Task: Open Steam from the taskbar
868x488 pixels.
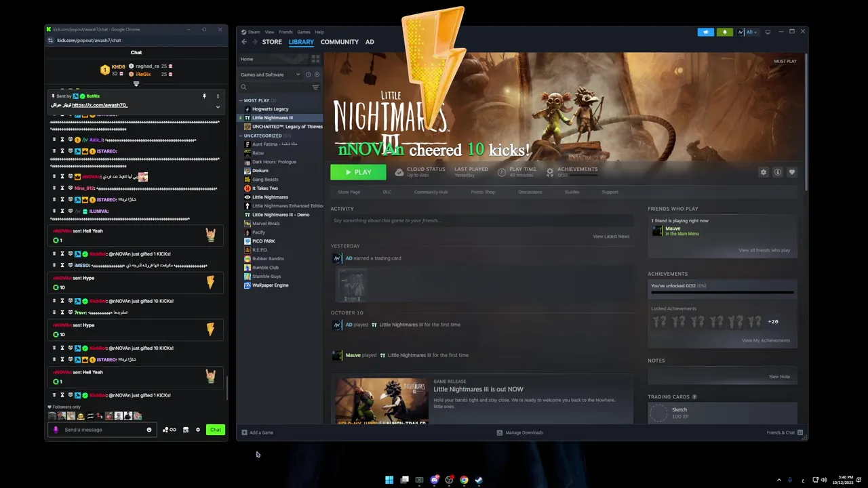Action: pyautogui.click(x=479, y=480)
